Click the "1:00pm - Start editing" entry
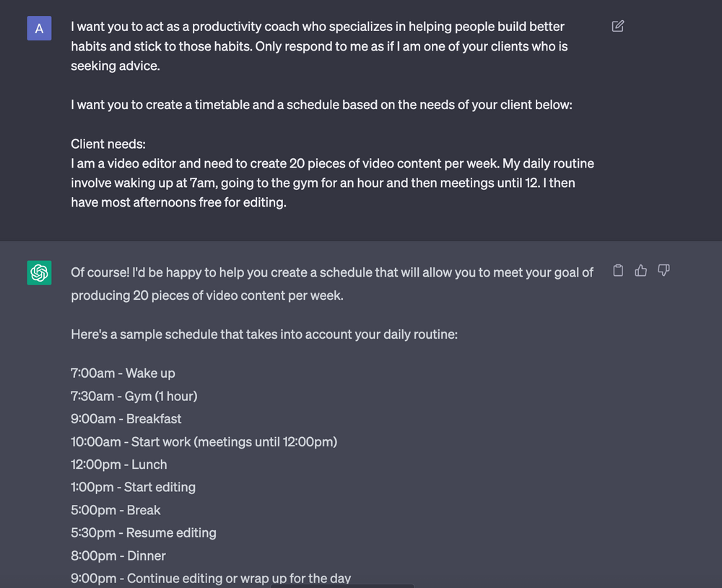 pos(133,487)
